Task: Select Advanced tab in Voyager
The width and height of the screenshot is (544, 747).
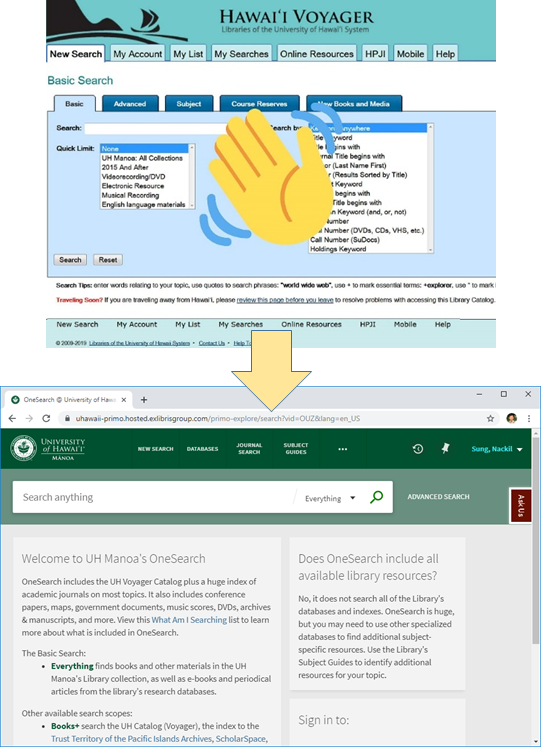Action: (x=130, y=104)
